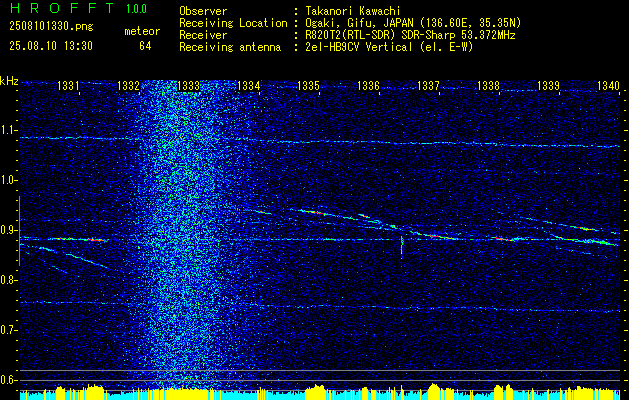Click the 0.9 kHz frequency label

click(8, 230)
